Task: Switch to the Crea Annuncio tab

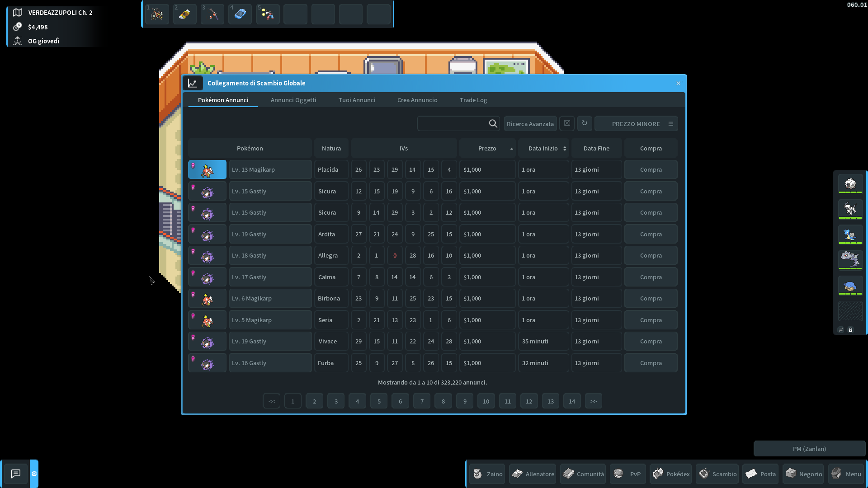Action: tap(417, 100)
